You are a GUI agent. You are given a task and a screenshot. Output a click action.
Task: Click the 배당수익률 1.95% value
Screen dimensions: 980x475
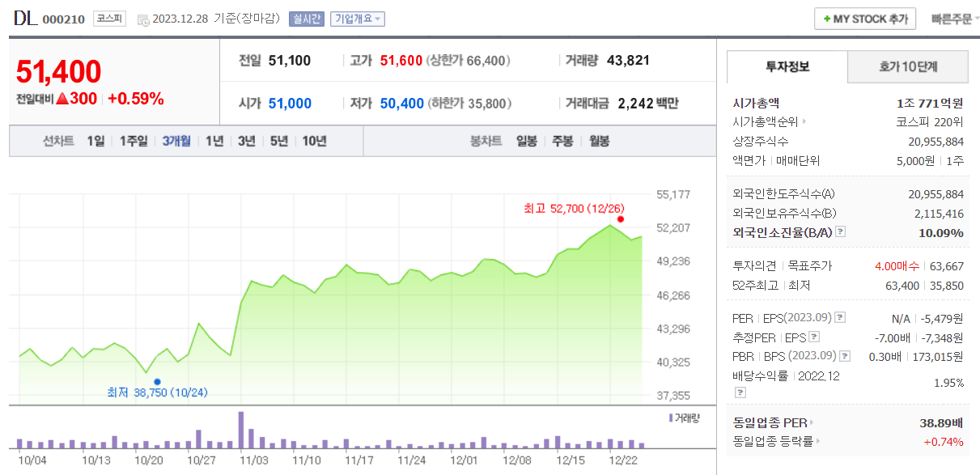(948, 382)
